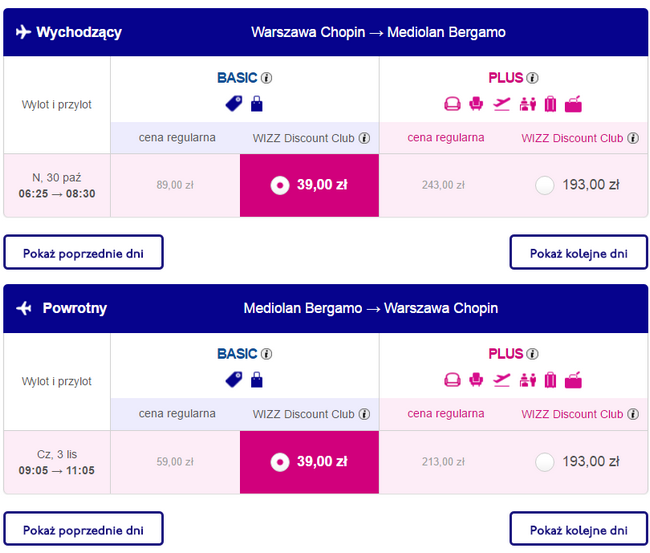Select outgoing PLUS 193,00 zł discount fare

(x=545, y=185)
